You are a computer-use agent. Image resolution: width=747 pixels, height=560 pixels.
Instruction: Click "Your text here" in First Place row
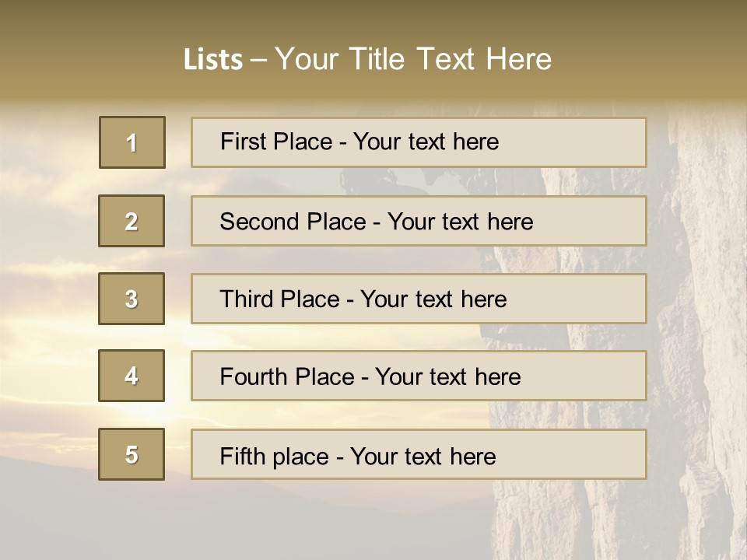click(426, 142)
